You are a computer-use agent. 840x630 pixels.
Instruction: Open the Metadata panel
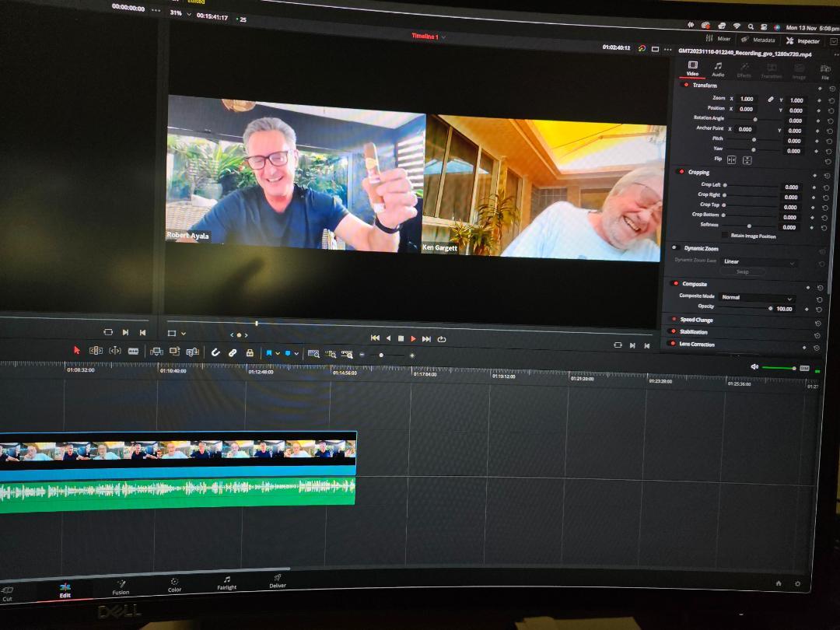coord(758,40)
